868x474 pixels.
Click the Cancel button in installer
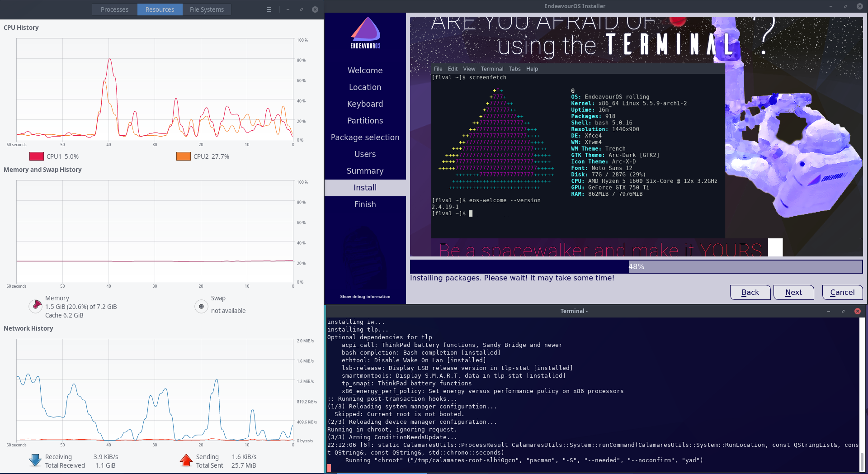[843, 292]
